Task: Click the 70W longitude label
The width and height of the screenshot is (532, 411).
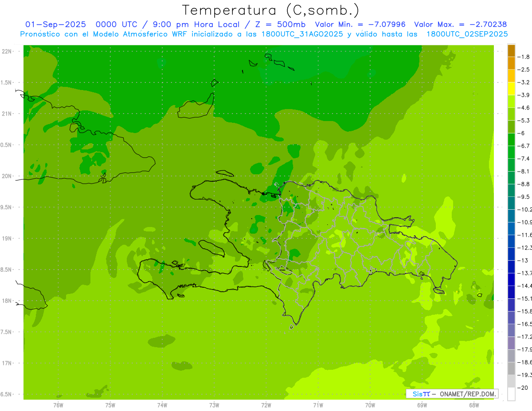Action: pyautogui.click(x=370, y=405)
